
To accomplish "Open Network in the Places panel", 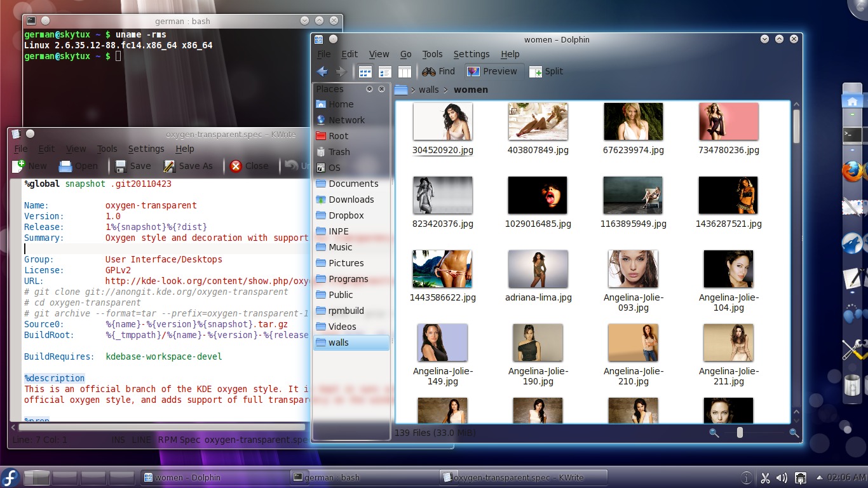I will 351,120.
